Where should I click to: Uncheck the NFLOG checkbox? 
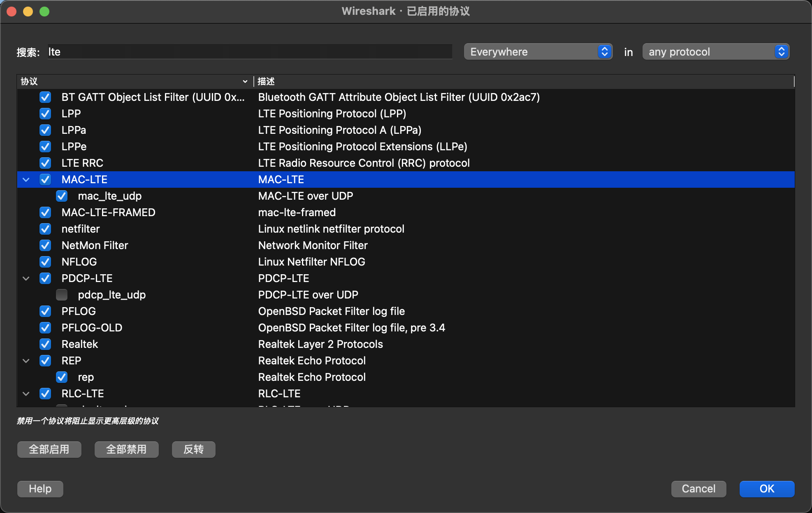[45, 262]
